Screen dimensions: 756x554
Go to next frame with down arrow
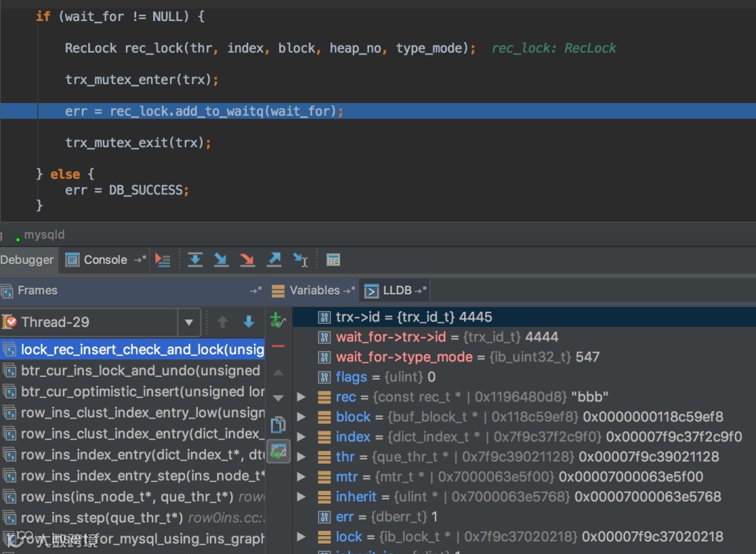[x=248, y=322]
